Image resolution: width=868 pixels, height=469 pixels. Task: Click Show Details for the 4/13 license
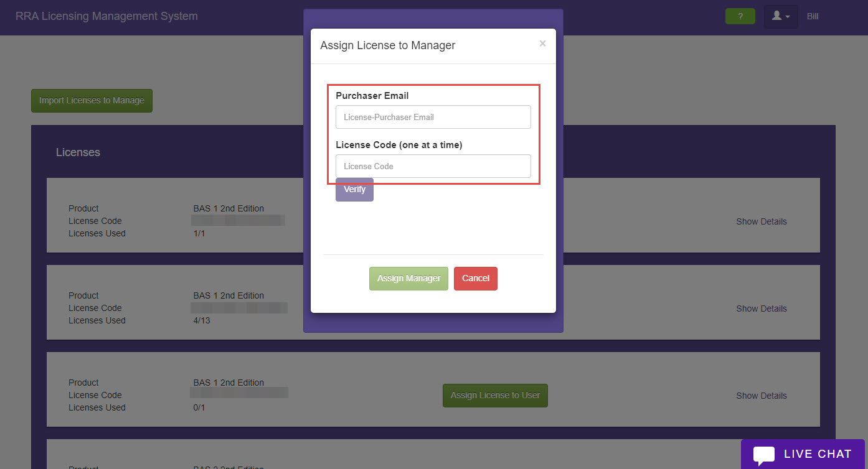[761, 309]
